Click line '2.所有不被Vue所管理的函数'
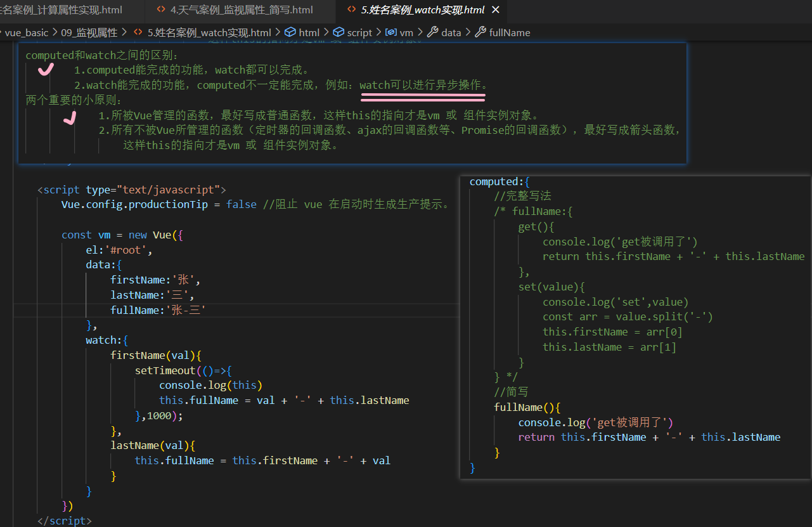The image size is (812, 527). [390, 130]
